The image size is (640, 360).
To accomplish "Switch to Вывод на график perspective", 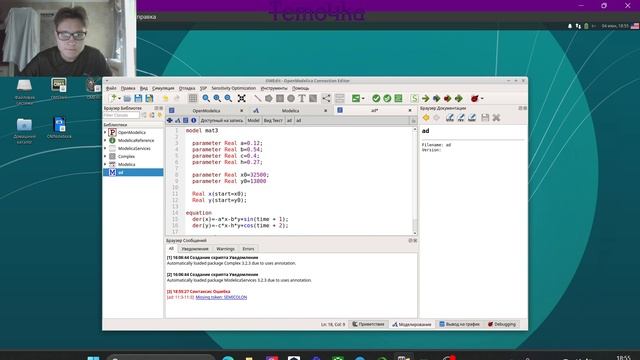I will pyautogui.click(x=459, y=324).
